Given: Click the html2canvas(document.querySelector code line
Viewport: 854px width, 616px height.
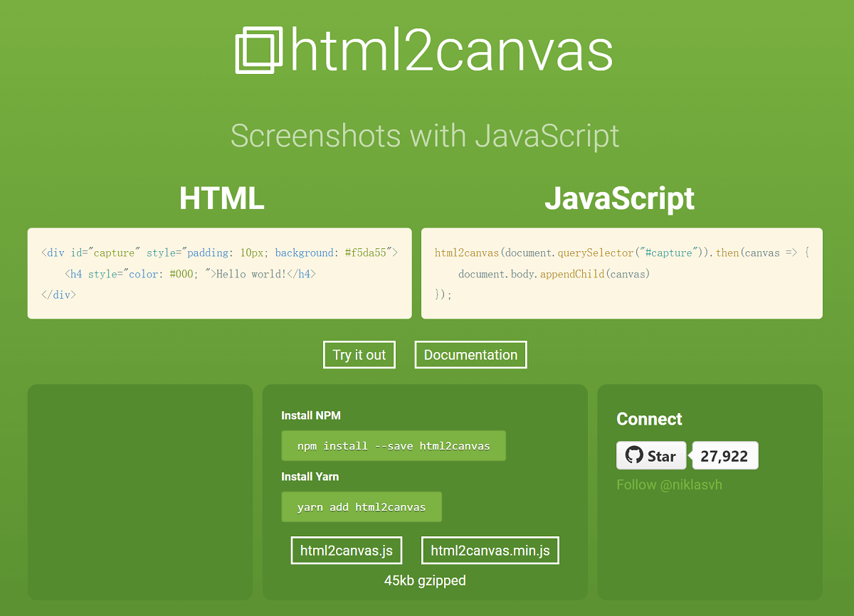Looking at the screenshot, I should point(622,253).
